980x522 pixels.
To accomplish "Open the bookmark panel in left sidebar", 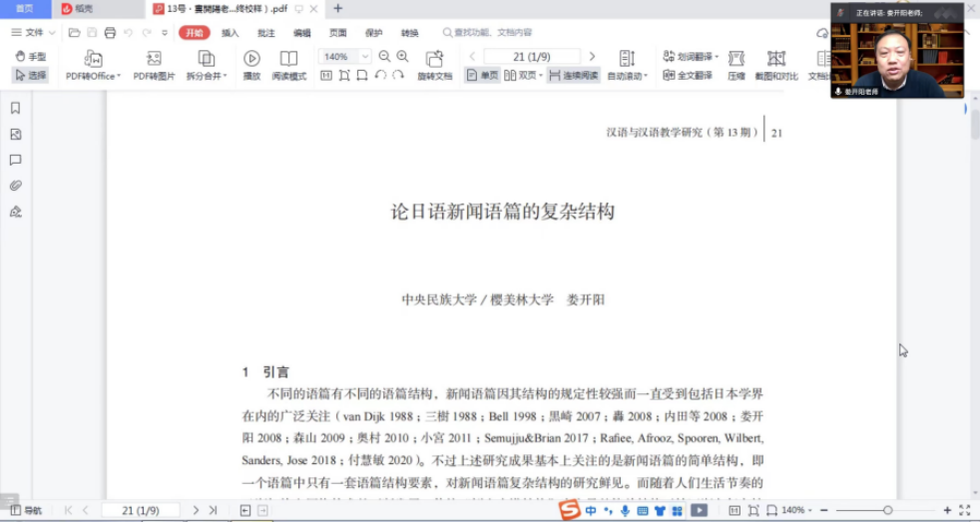I will 15,108.
